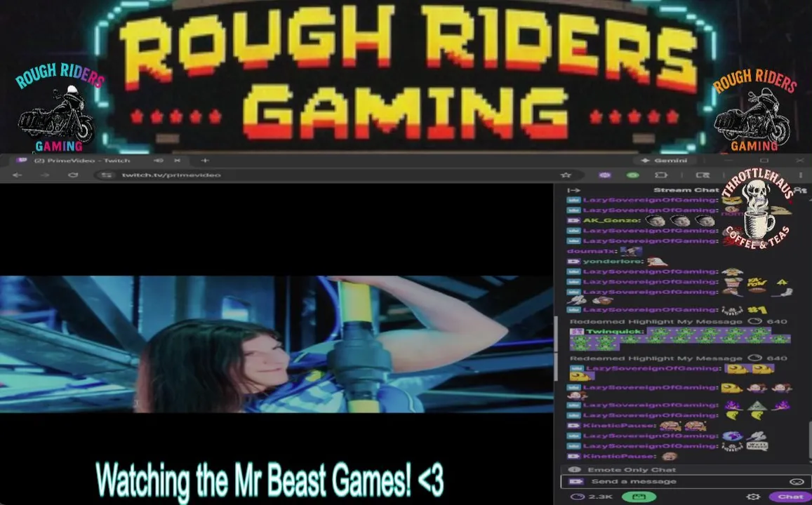Open the emote picker smiley icon

click(x=797, y=482)
